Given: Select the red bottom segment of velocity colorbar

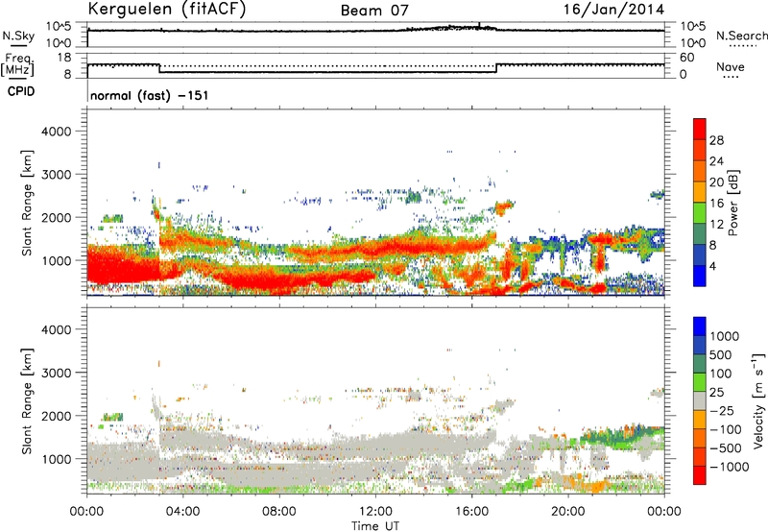Looking at the screenshot, I should coord(700,475).
